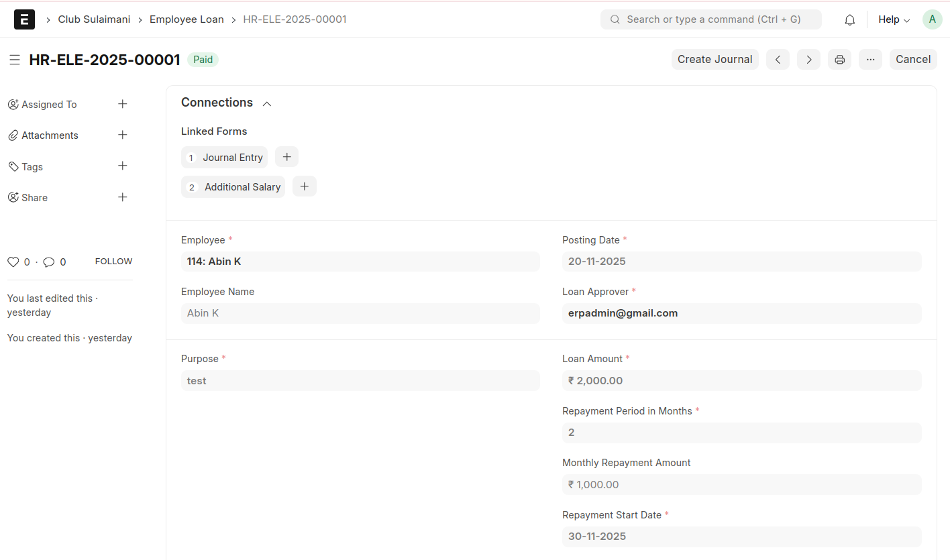
Task: Open the notifications bell
Action: (x=849, y=20)
